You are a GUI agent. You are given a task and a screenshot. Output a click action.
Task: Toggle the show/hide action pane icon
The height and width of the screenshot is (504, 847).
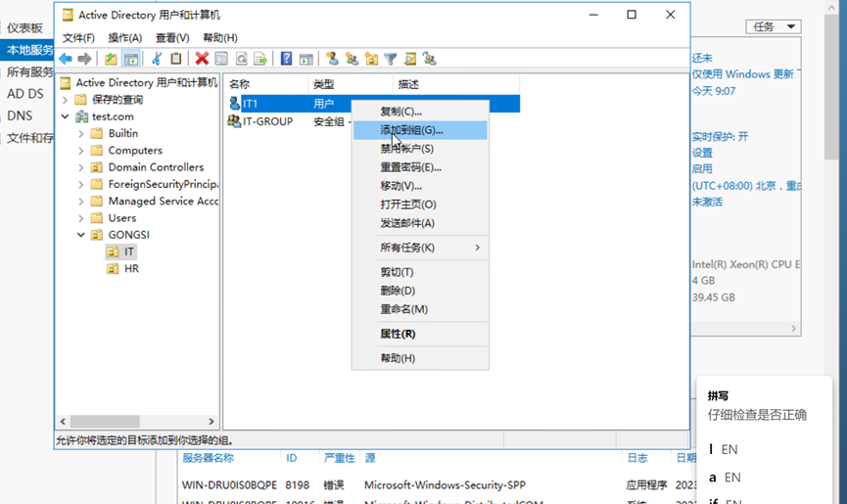(306, 59)
